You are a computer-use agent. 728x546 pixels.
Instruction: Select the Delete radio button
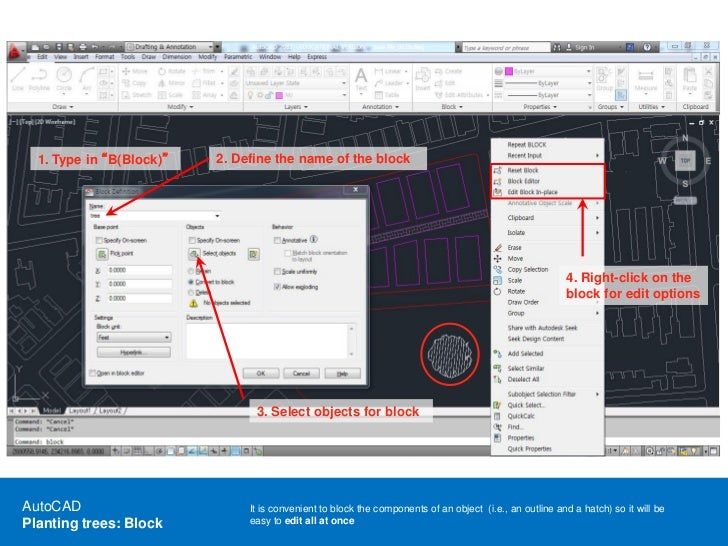point(190,292)
